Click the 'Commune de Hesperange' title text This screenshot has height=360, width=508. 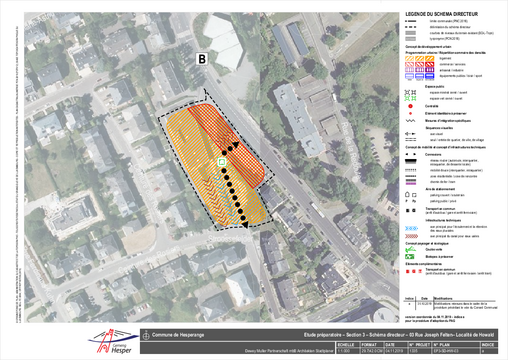[x=178, y=335]
